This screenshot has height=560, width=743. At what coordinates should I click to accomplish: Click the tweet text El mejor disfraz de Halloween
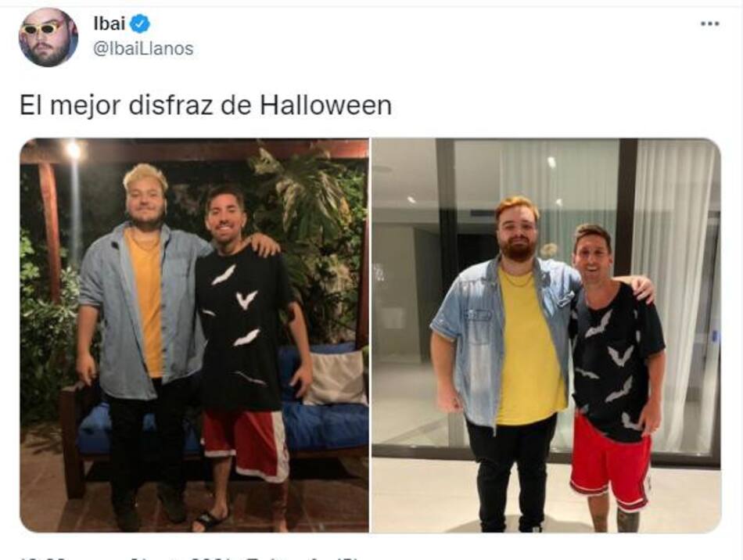pos(206,105)
